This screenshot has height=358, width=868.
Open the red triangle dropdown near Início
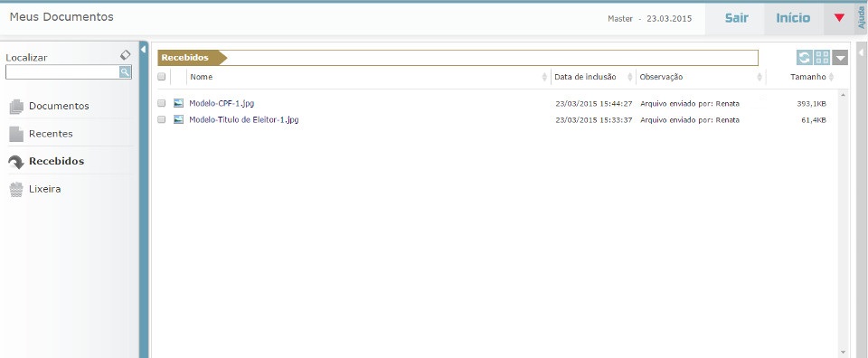tap(839, 18)
